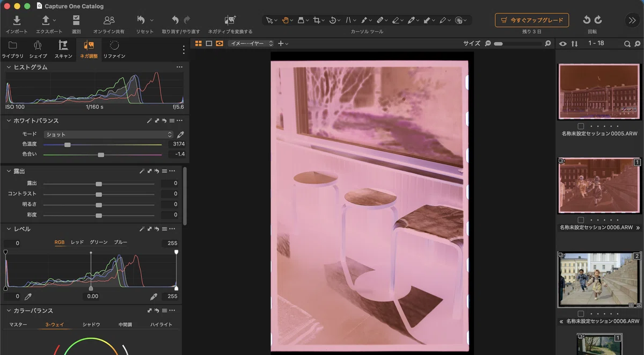Open オンライン共有 online sharing

[109, 20]
